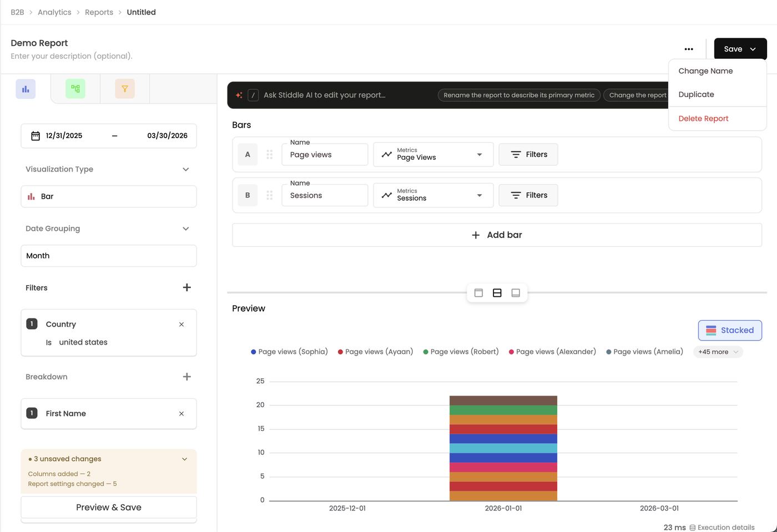Screen dimensions: 777x532
Task: Select the bar chart report tab icon
Action: (26, 89)
